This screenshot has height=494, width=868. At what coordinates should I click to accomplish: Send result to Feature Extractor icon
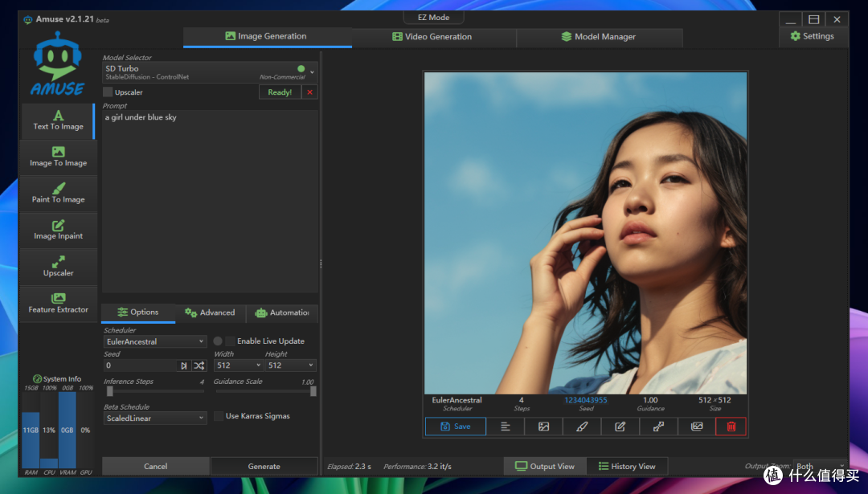(696, 427)
